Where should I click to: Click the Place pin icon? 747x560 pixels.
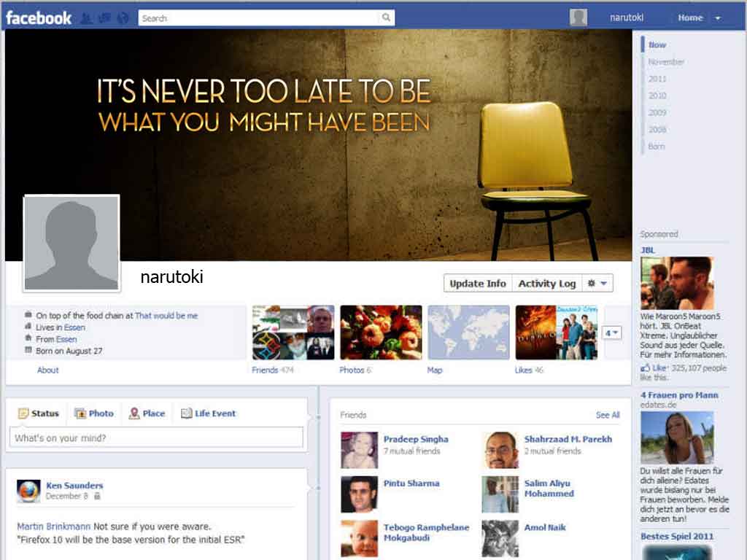(x=134, y=413)
